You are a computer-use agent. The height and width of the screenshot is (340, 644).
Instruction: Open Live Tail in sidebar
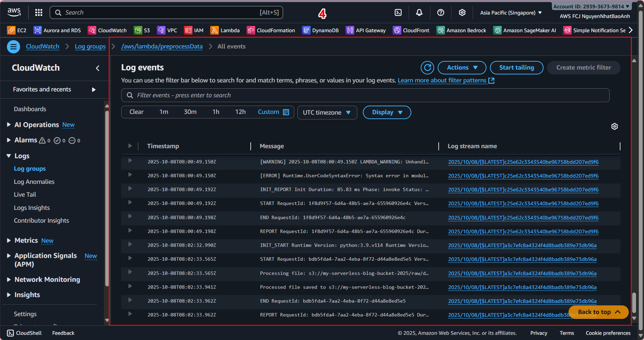(x=25, y=195)
